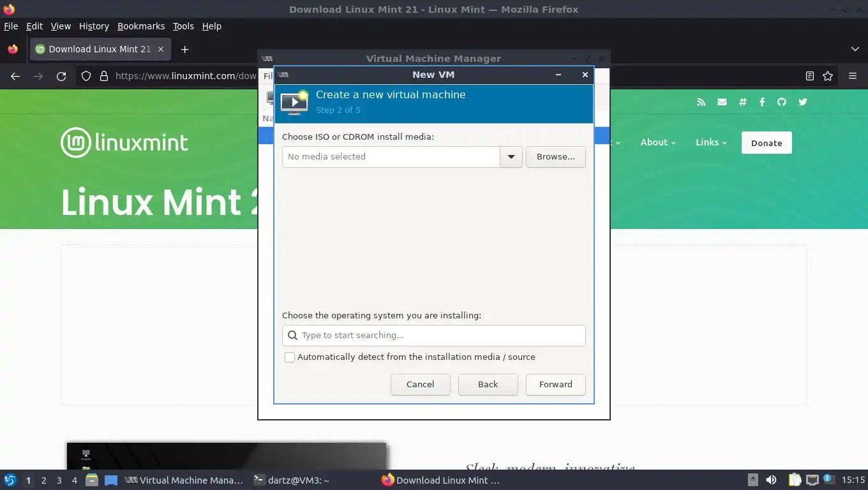Open the desktop start menu icon in taskbar
The height and width of the screenshot is (490, 868).
10,480
